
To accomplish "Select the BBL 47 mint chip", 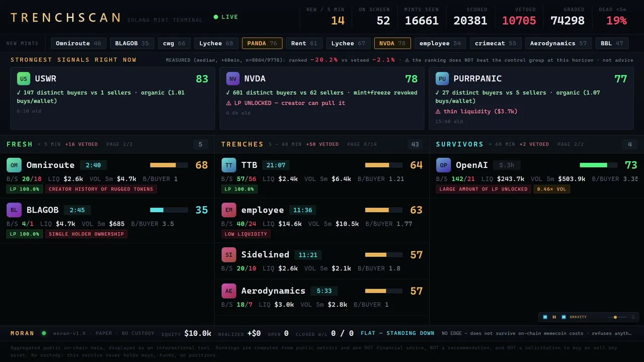I will pos(612,43).
